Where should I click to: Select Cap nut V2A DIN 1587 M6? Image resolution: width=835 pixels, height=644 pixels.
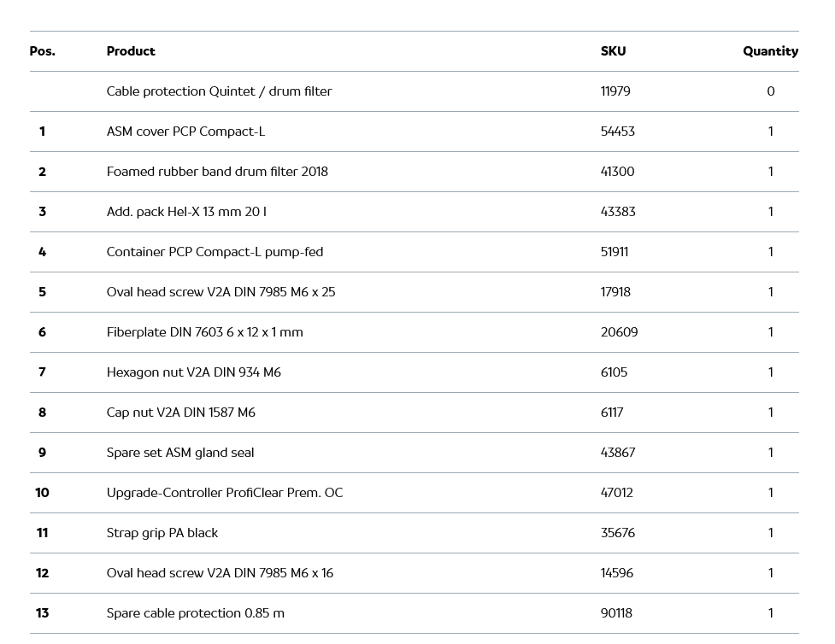tap(180, 413)
